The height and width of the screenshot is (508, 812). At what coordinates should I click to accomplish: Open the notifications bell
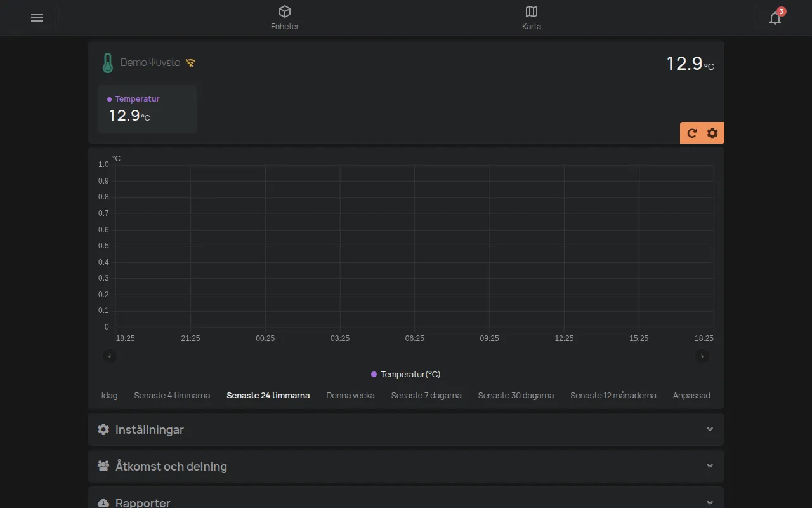click(775, 18)
